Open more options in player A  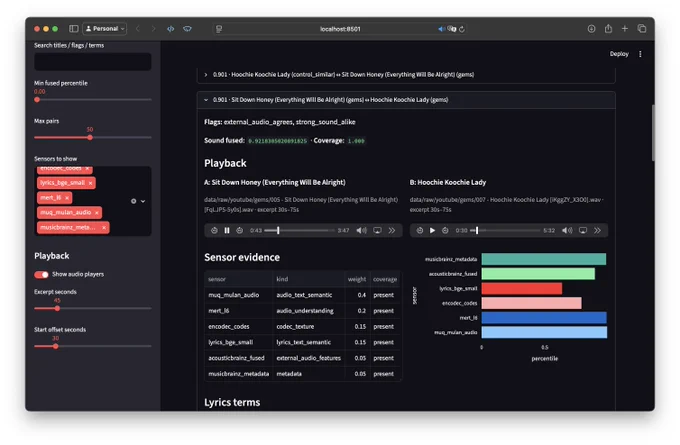(x=392, y=230)
